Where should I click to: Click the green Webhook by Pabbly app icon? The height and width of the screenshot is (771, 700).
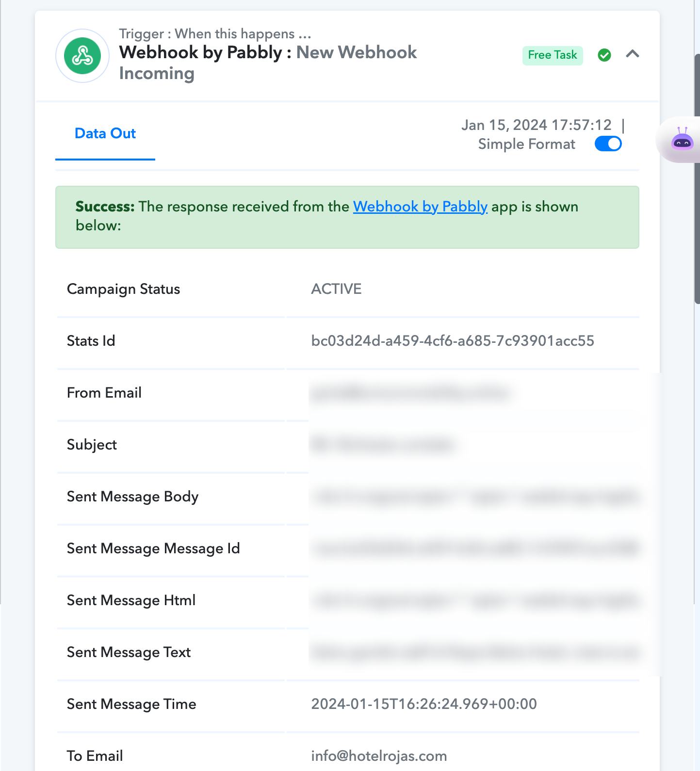(82, 56)
